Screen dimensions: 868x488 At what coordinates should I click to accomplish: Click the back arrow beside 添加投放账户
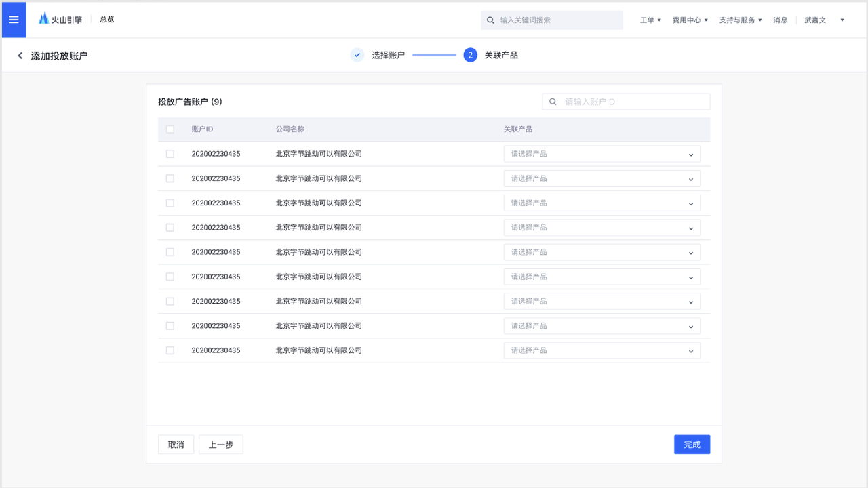click(x=20, y=56)
